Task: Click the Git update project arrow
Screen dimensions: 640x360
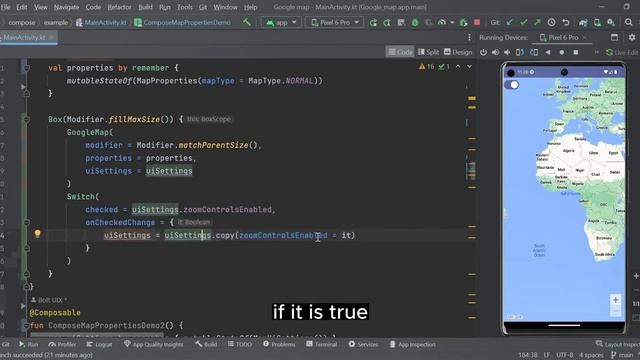Action: [x=509, y=22]
